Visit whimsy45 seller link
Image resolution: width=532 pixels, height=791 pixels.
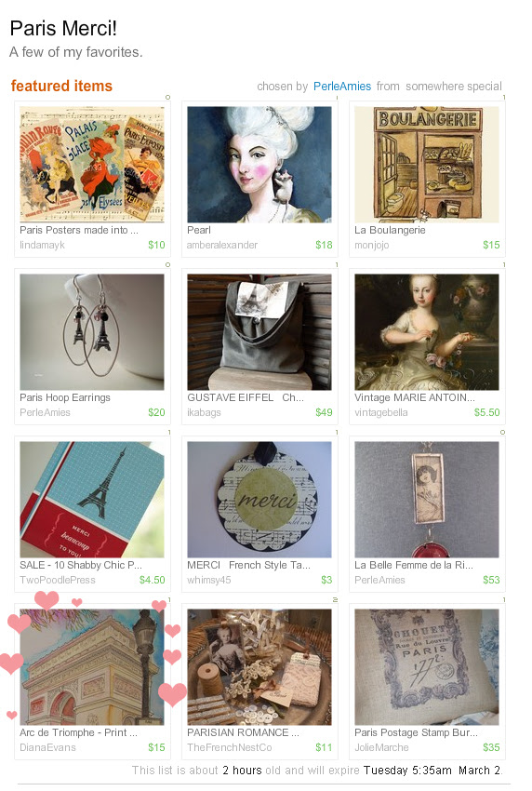pos(208,580)
